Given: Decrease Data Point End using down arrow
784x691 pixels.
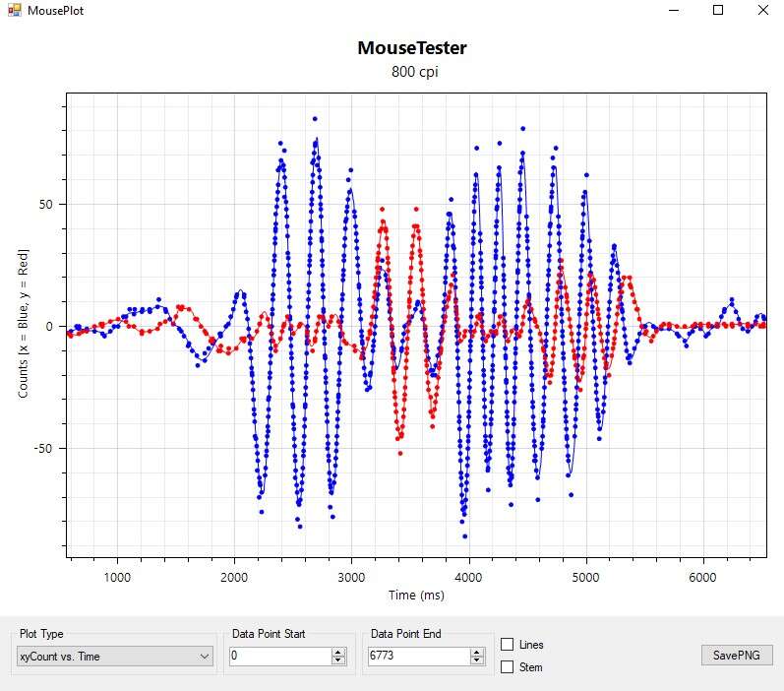Looking at the screenshot, I should click(x=477, y=660).
